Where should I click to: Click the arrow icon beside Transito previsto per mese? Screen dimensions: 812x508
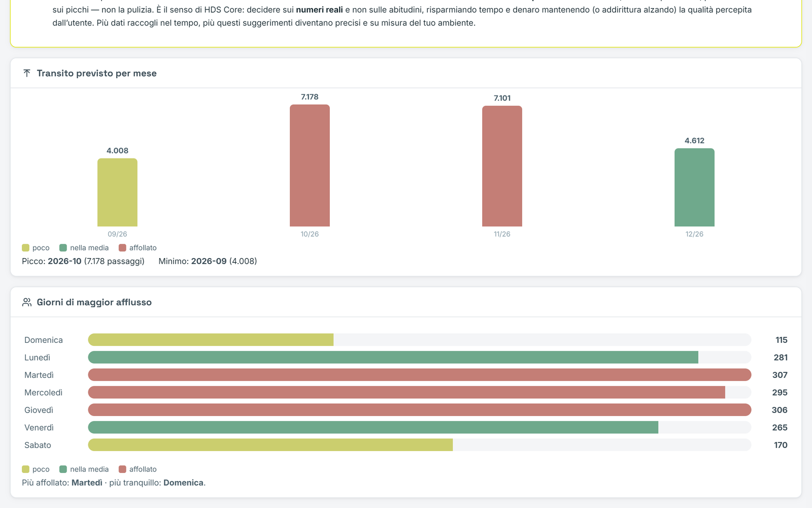point(27,73)
